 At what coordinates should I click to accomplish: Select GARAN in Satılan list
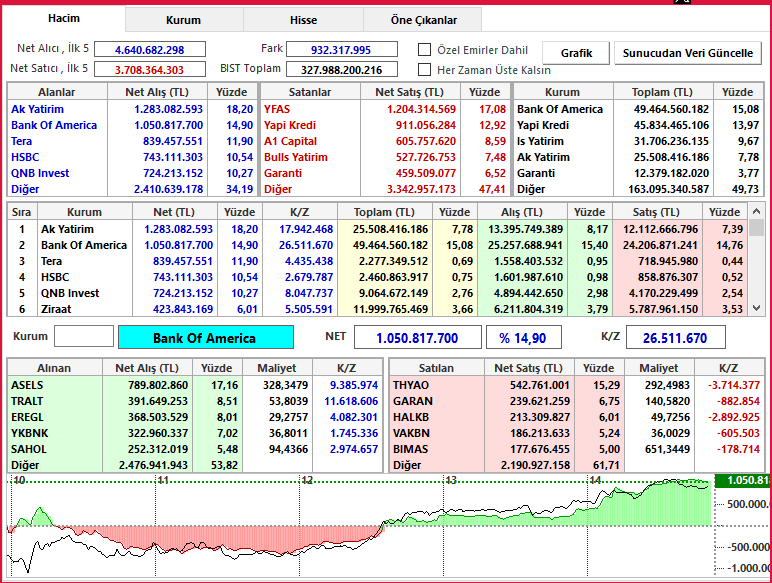411,401
